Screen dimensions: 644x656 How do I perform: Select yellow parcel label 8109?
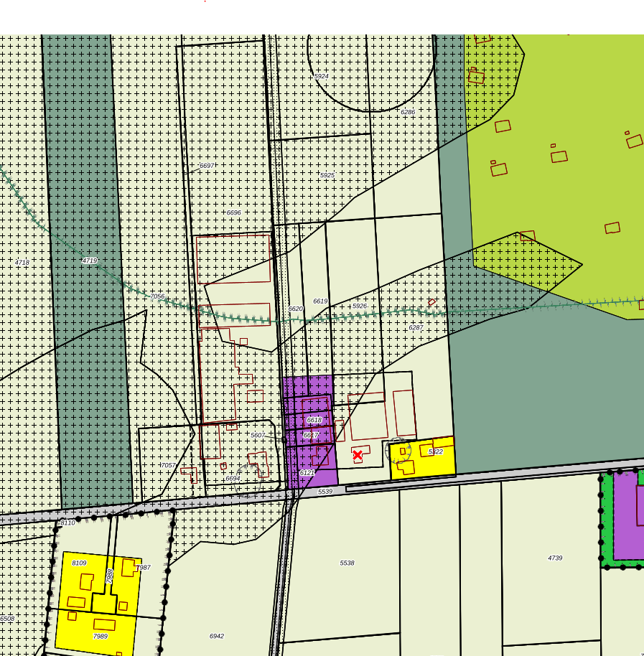coord(79,563)
